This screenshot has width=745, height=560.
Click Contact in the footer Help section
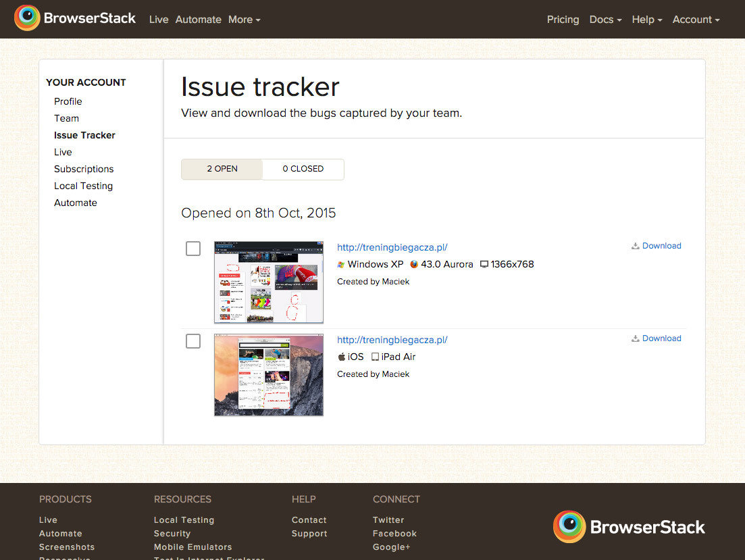309,520
